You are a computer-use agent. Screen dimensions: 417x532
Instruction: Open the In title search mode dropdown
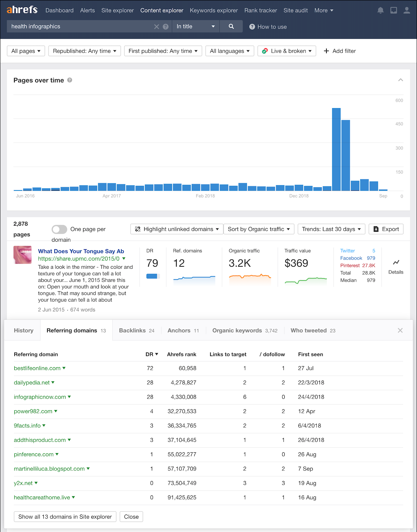pyautogui.click(x=196, y=26)
